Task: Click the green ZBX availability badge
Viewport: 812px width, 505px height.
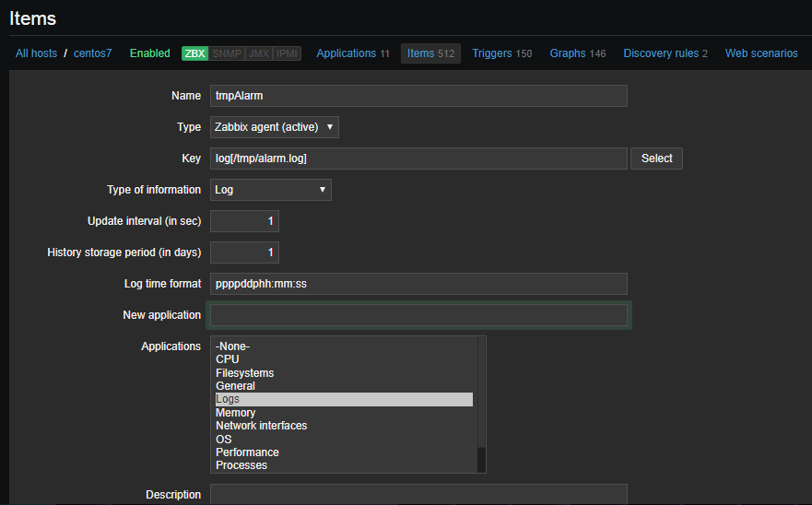Action: [195, 53]
